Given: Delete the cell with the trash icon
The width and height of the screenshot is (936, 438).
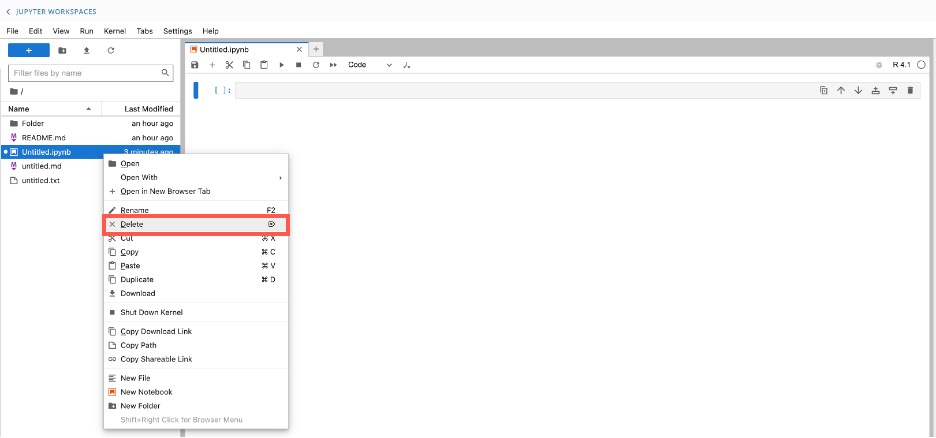Looking at the screenshot, I should click(910, 91).
